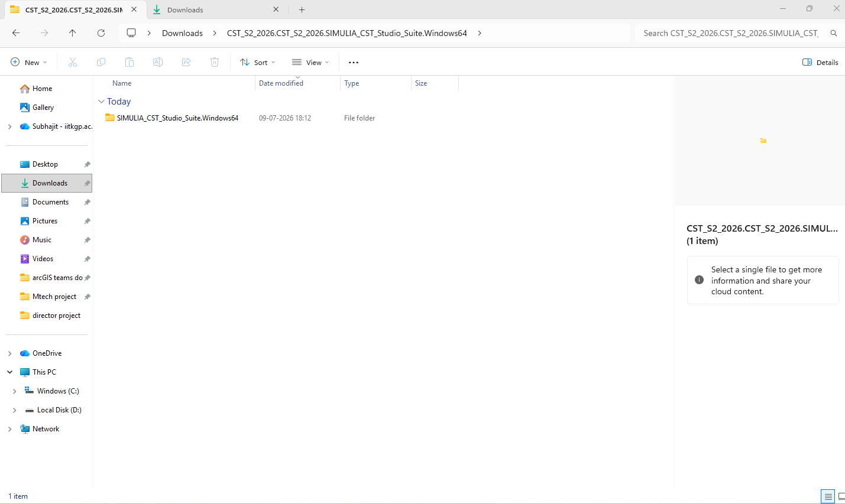Screen dimensions: 845x504
Task: Click the '1 item' status bar text
Action: coord(18,496)
